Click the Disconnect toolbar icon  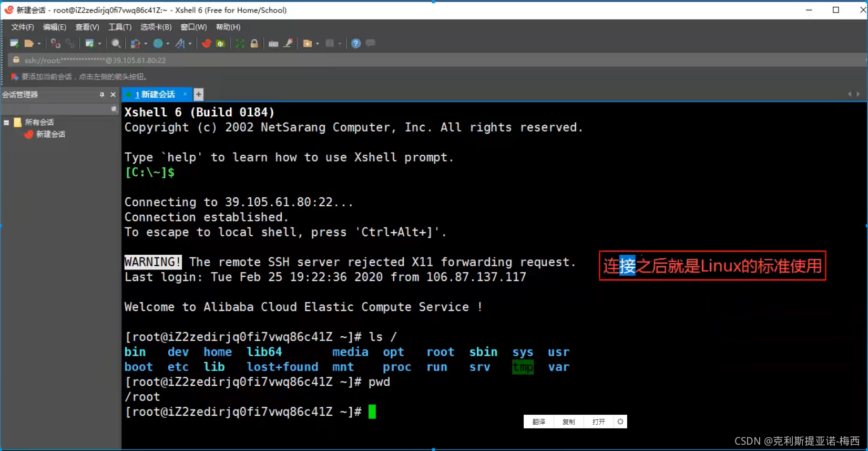(55, 44)
